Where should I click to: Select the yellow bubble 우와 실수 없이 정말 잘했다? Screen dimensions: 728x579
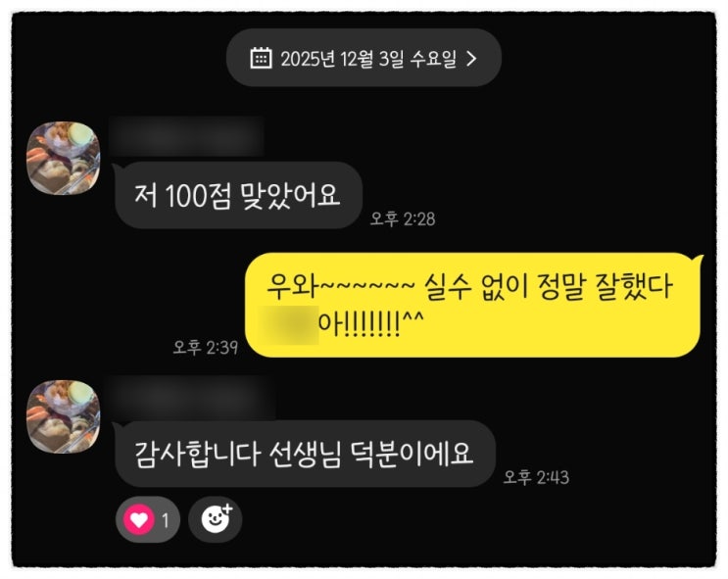[x=473, y=305]
